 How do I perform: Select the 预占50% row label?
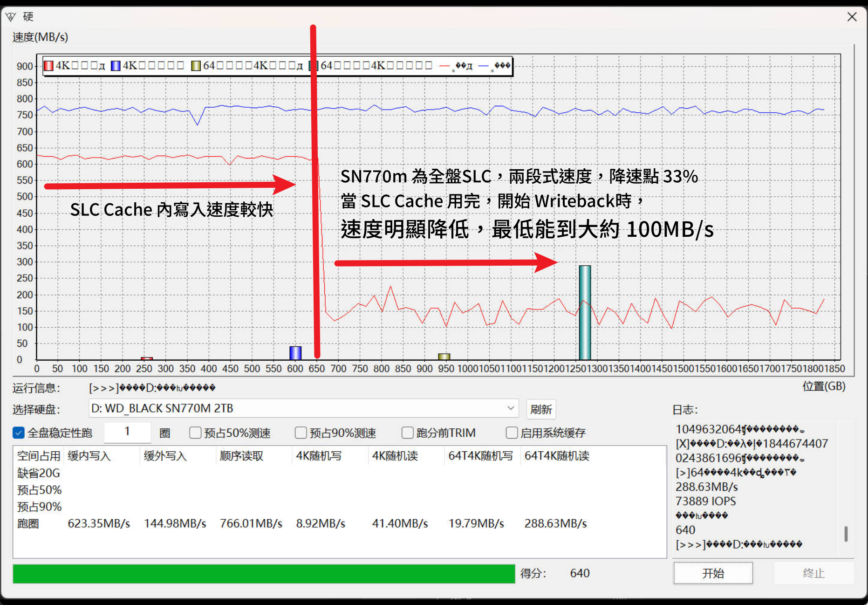[x=39, y=490]
